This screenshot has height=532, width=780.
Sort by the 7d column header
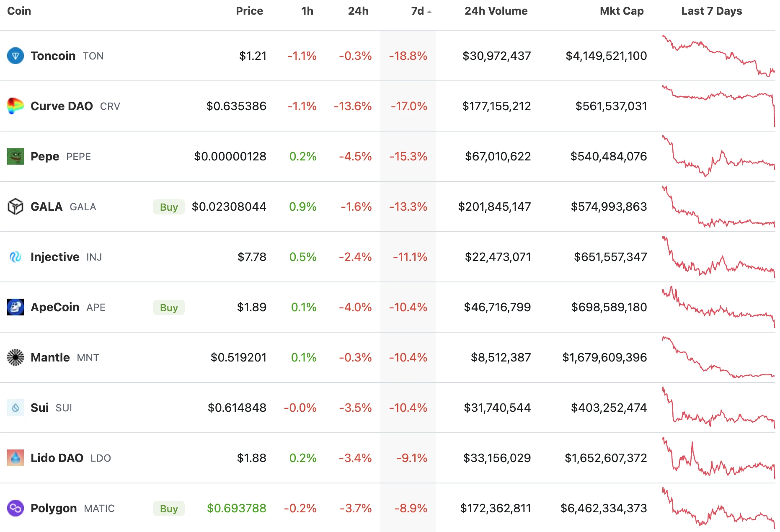[x=418, y=11]
